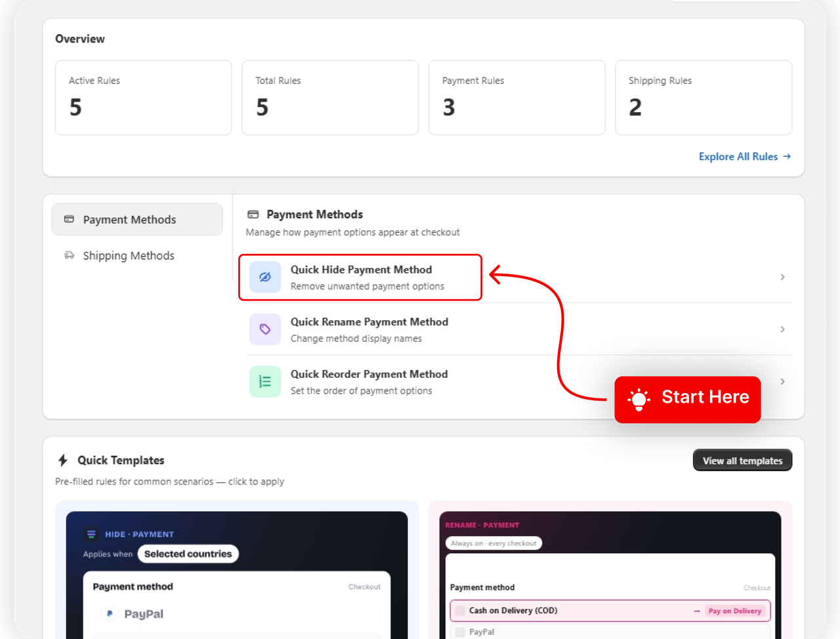
Task: Click the Quick Hide Payment Method eye icon
Action: pos(265,277)
